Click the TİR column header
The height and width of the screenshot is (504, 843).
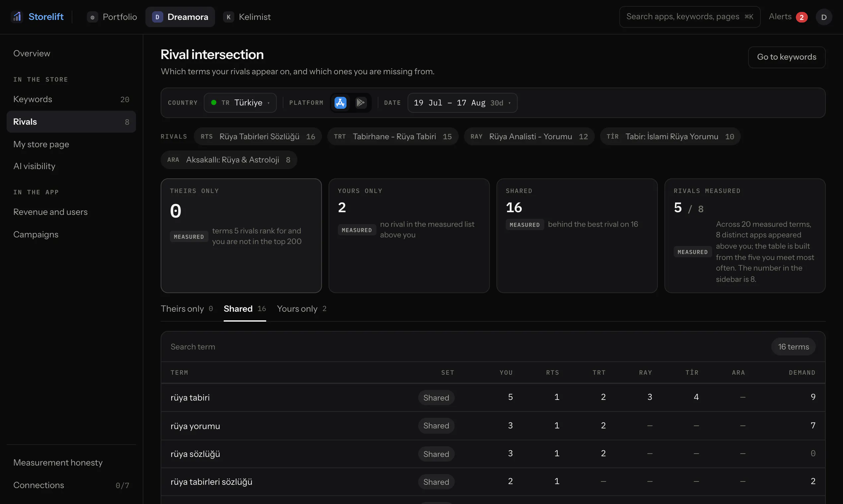coord(692,373)
